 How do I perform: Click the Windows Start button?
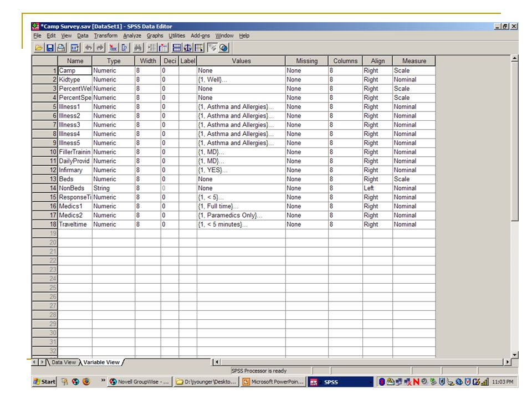(x=44, y=382)
